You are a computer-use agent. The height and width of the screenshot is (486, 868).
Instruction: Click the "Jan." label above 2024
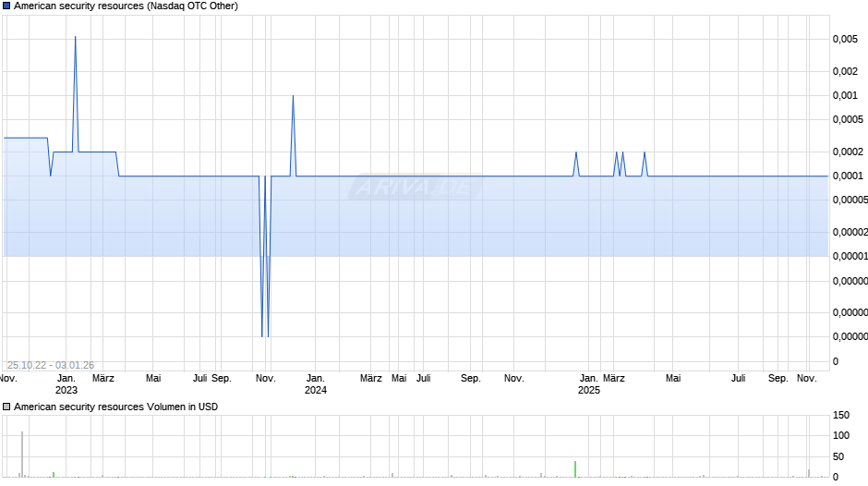tap(316, 379)
